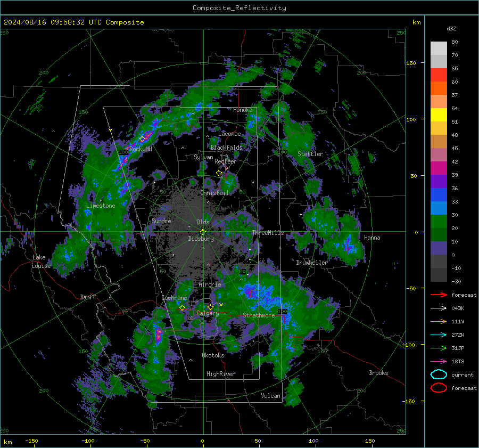This screenshot has height=448, width=479.
Task: Click the cyan 'current' ellipse legend icon
Action: coord(439,374)
